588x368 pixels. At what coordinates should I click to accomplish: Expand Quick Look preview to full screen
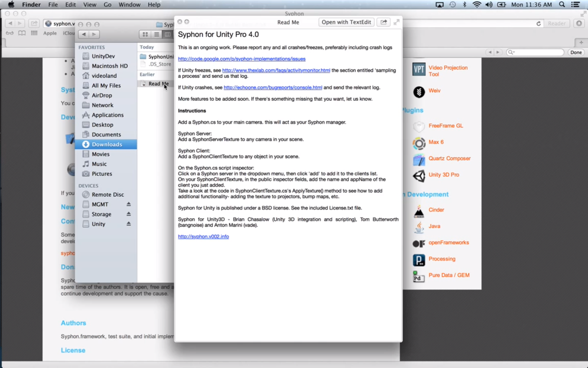(x=396, y=22)
